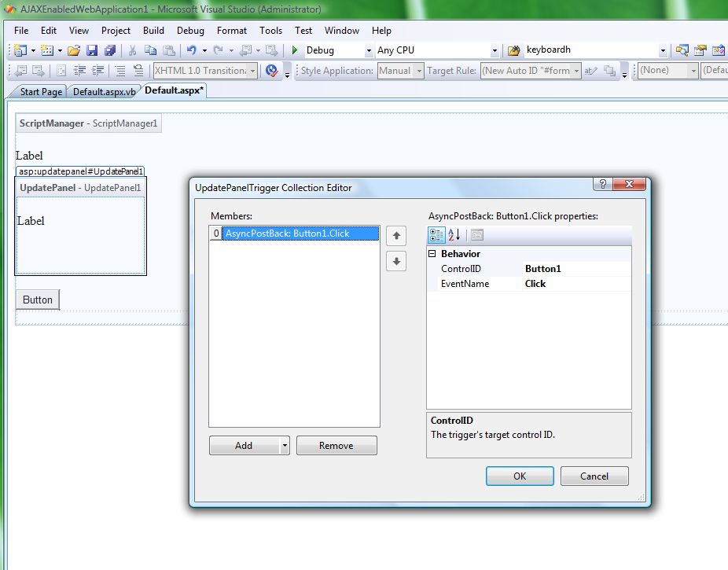Click the Navigate Backward icon

245,50
